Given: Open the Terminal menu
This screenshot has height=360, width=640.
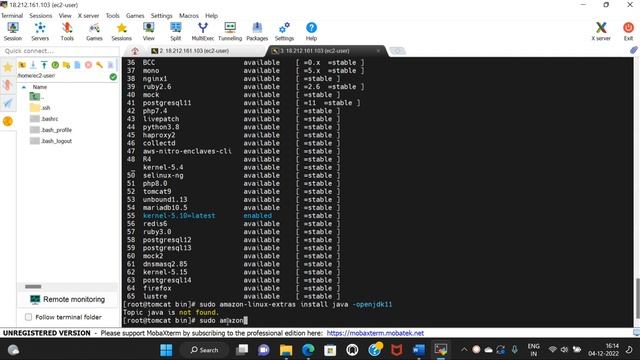Looking at the screenshot, I should 12,16.
